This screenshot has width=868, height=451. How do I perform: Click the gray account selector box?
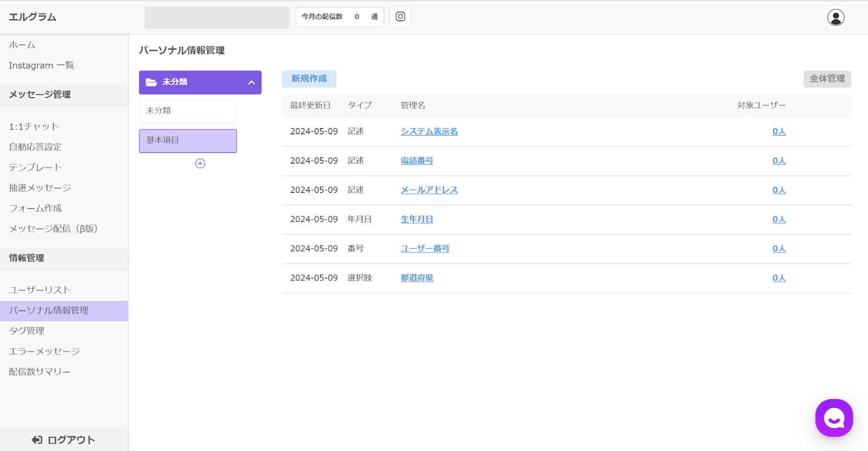pos(217,17)
